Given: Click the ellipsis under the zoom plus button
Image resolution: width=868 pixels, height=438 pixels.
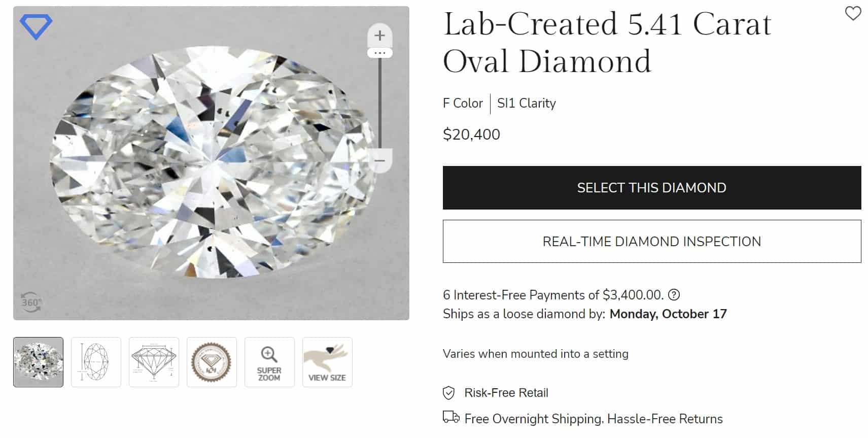Looking at the screenshot, I should [x=379, y=52].
